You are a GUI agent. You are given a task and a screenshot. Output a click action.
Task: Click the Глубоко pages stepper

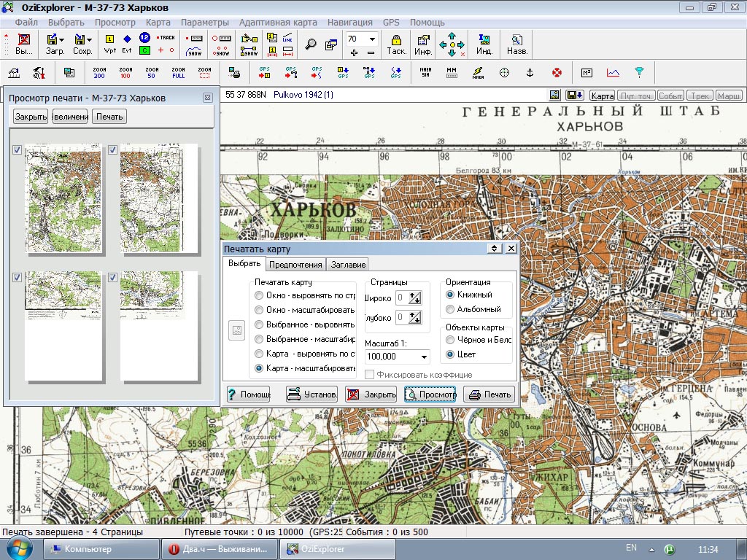414,318
